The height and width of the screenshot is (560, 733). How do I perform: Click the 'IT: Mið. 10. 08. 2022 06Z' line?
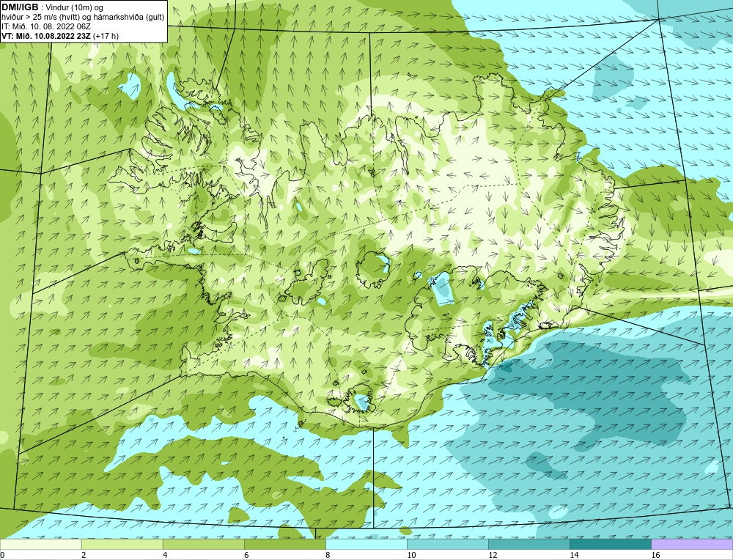point(45,26)
